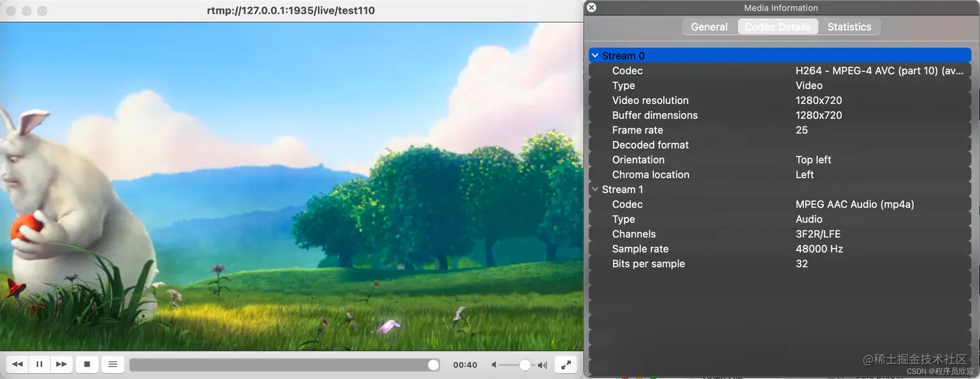The height and width of the screenshot is (379, 980).
Task: Click the H264 - MPEG-4 AVC codec value
Action: click(880, 71)
